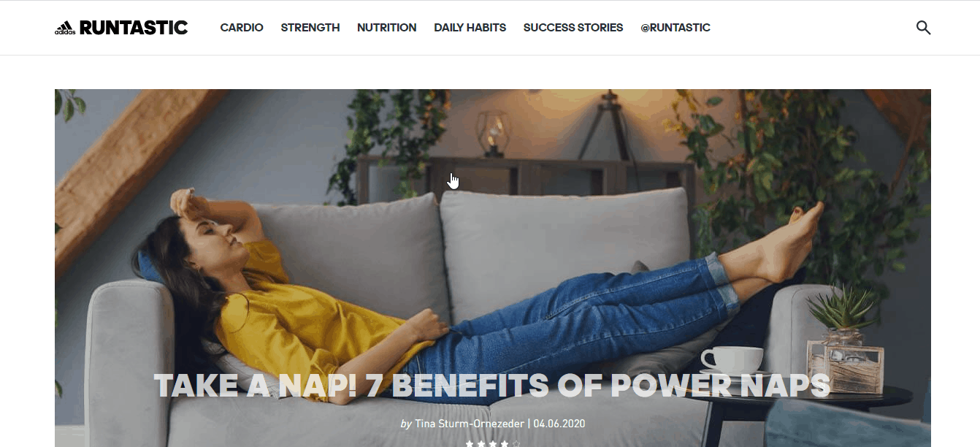Open author Tina Sturm-Ornezeder's page
The height and width of the screenshot is (447, 980).
(x=469, y=424)
